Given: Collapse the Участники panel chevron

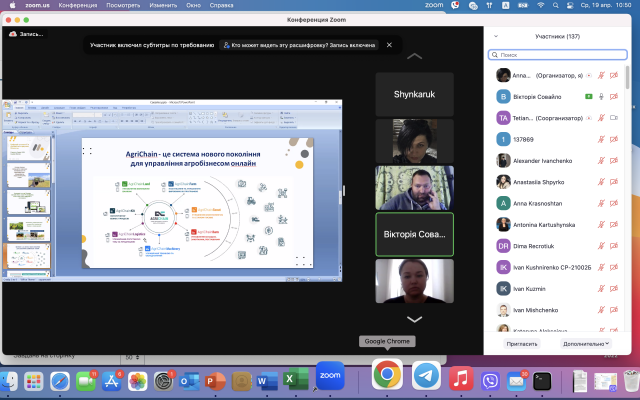Looking at the screenshot, I should click(496, 36).
